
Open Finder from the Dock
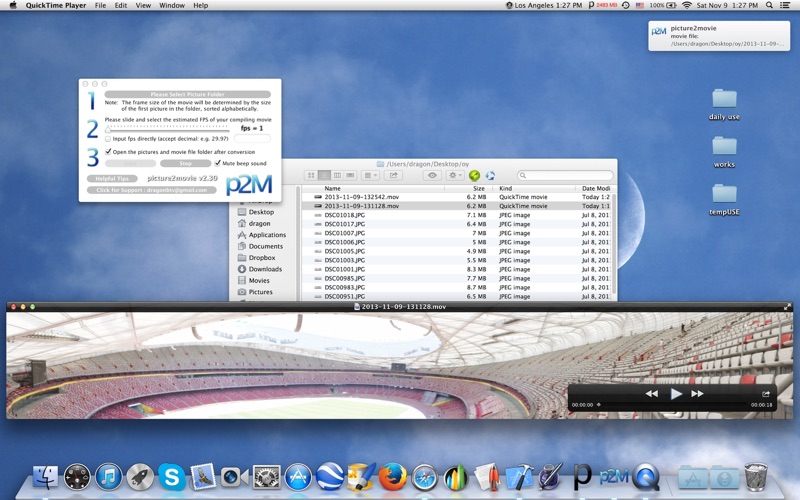pyautogui.click(x=45, y=477)
